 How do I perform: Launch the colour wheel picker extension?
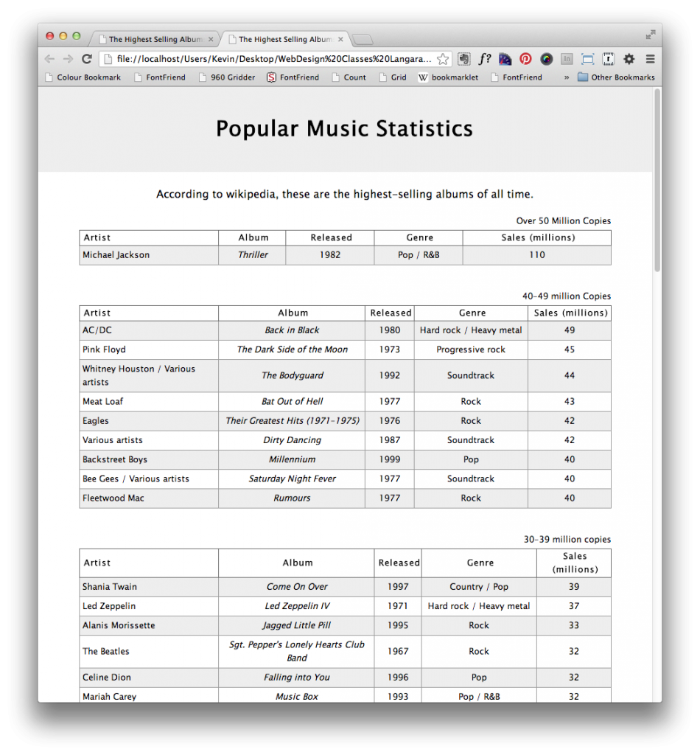[546, 59]
